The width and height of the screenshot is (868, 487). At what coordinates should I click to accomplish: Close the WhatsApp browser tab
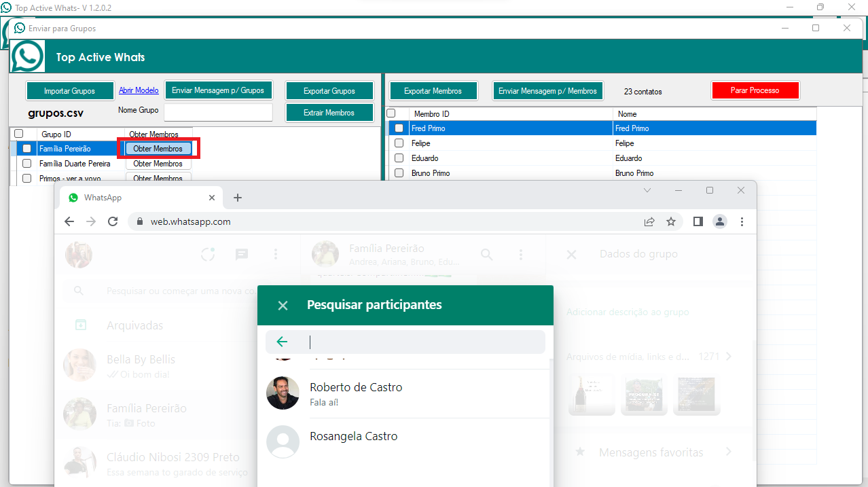(x=212, y=198)
